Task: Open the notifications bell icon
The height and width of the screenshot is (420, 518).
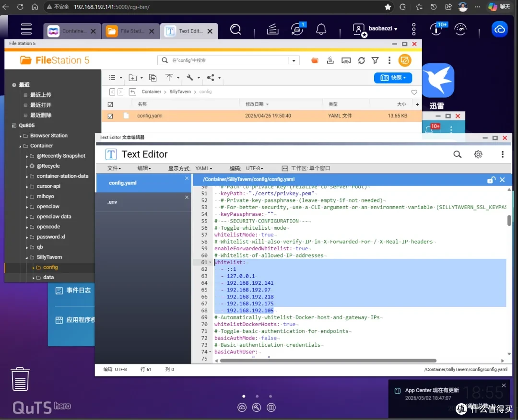Action: pos(321,30)
